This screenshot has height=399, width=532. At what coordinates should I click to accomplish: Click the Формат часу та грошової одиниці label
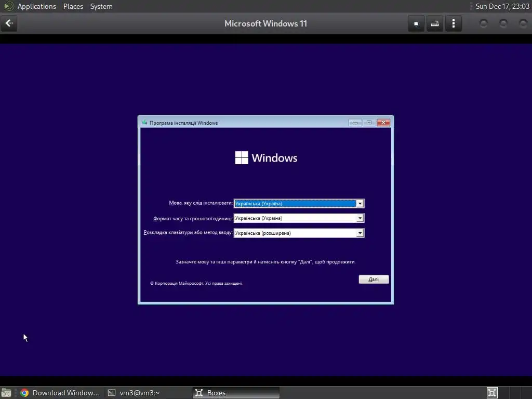coord(193,219)
